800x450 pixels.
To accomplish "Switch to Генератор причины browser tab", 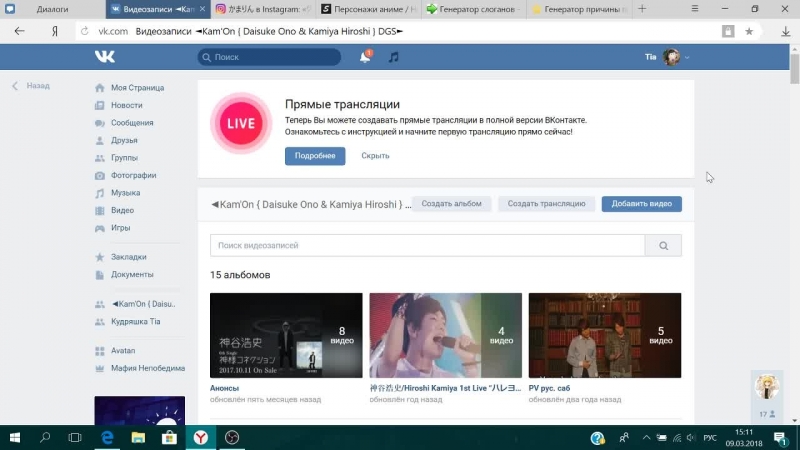I will [x=579, y=9].
